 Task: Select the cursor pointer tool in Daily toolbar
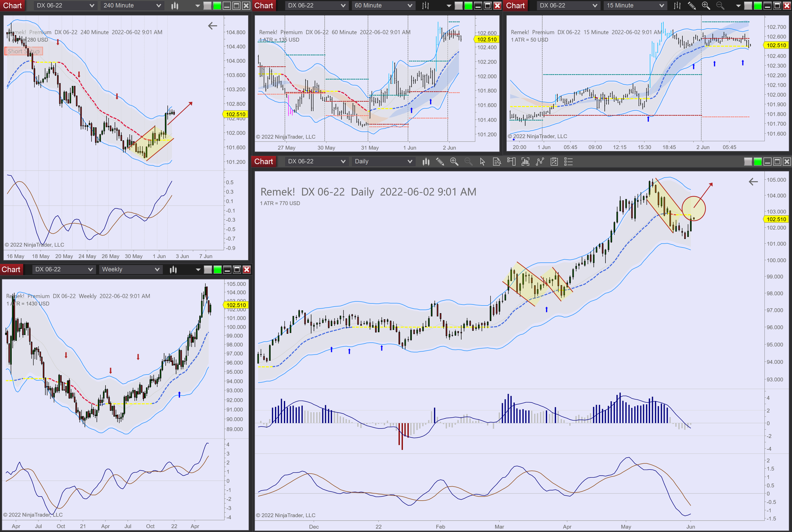click(x=482, y=161)
